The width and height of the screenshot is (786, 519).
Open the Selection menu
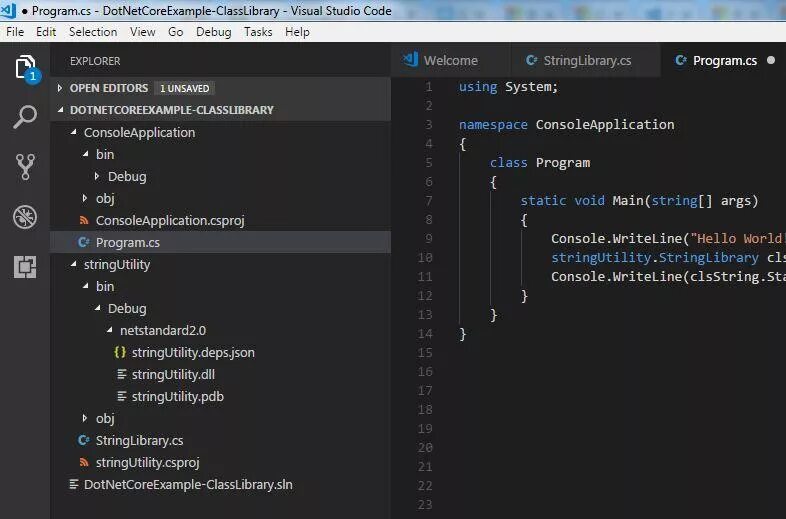(93, 32)
